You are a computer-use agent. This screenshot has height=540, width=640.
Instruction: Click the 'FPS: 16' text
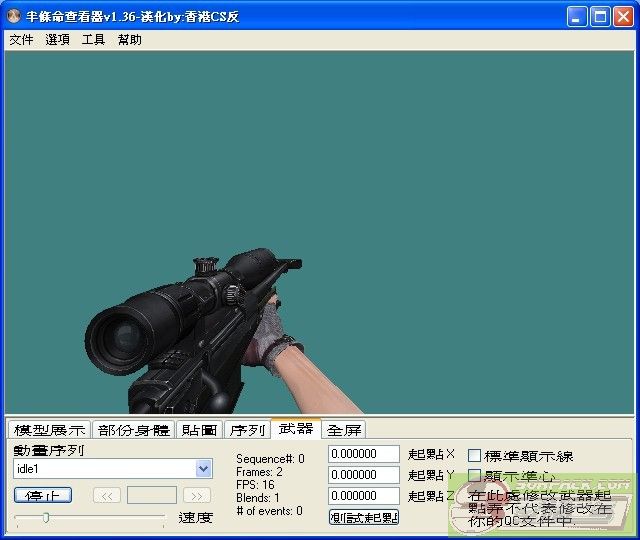point(255,485)
